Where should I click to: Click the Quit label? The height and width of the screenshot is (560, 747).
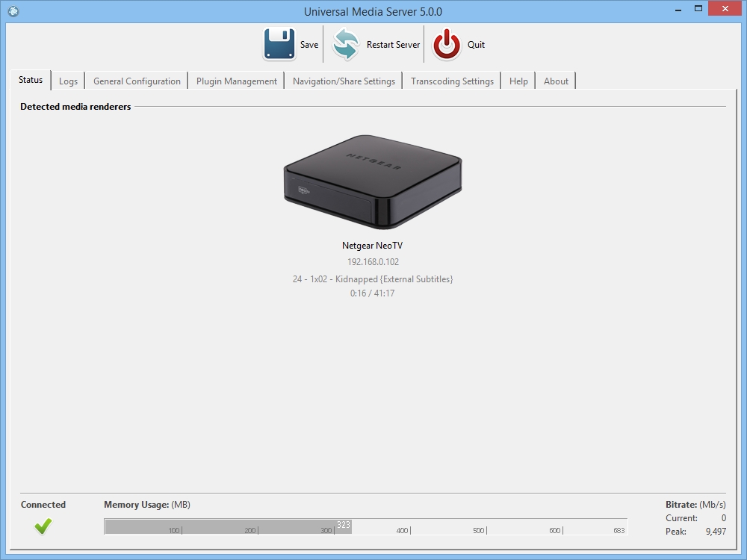pos(476,45)
